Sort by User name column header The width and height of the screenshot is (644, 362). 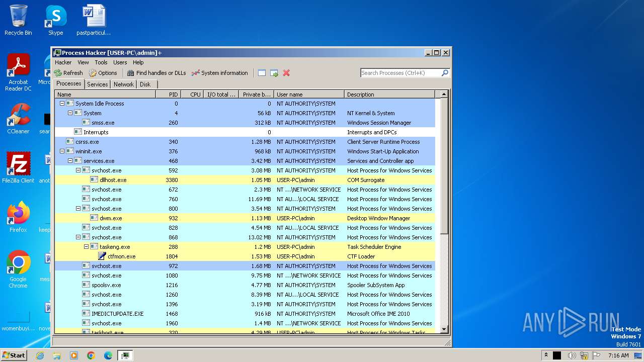[309, 95]
